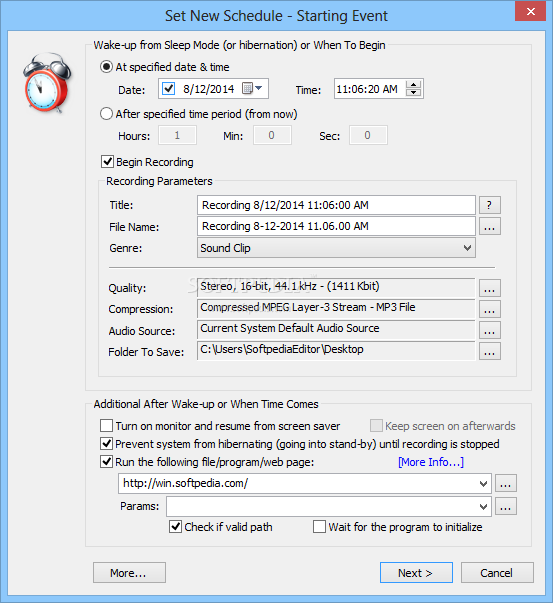Image resolution: width=553 pixels, height=603 pixels.
Task: Browse for File Name with ellipsis button
Action: point(490,226)
